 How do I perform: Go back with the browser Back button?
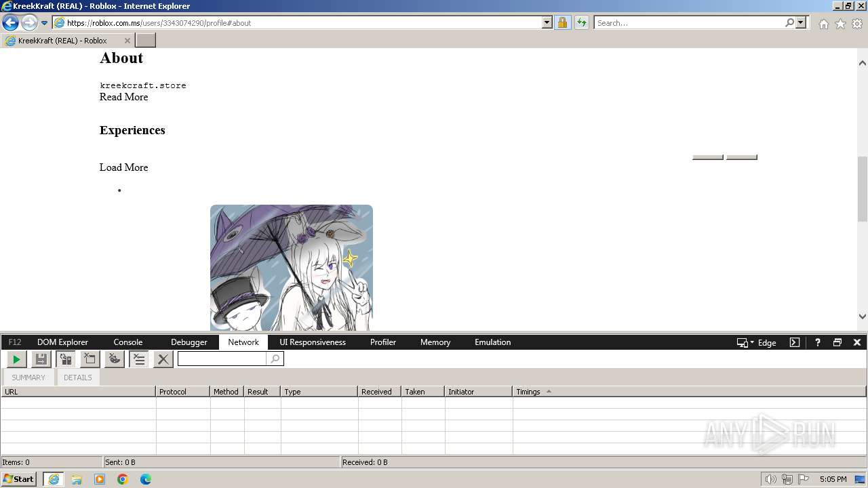pyautogui.click(x=10, y=23)
